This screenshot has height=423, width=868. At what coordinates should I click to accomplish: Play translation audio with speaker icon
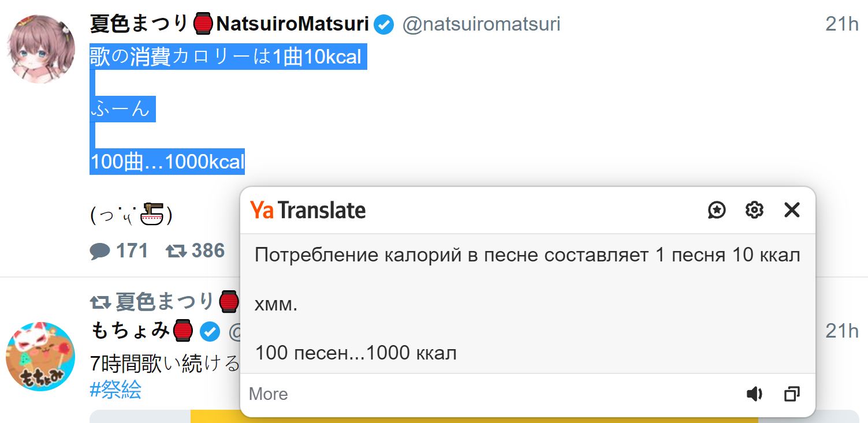point(754,394)
